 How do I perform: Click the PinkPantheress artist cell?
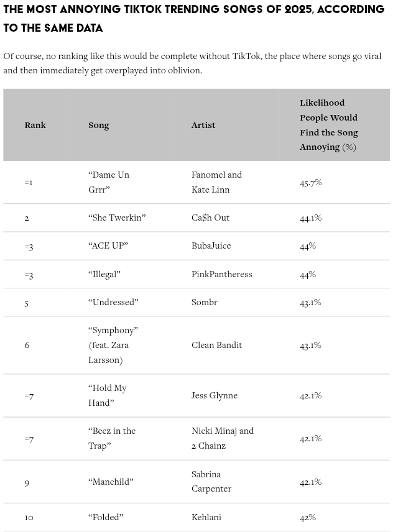221,274
